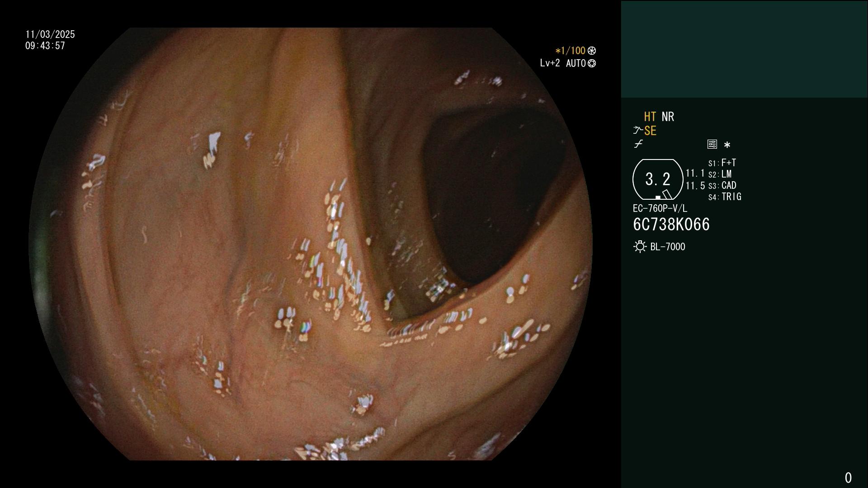
Task: Click the shutter speed fan icon
Action: pyautogui.click(x=592, y=51)
